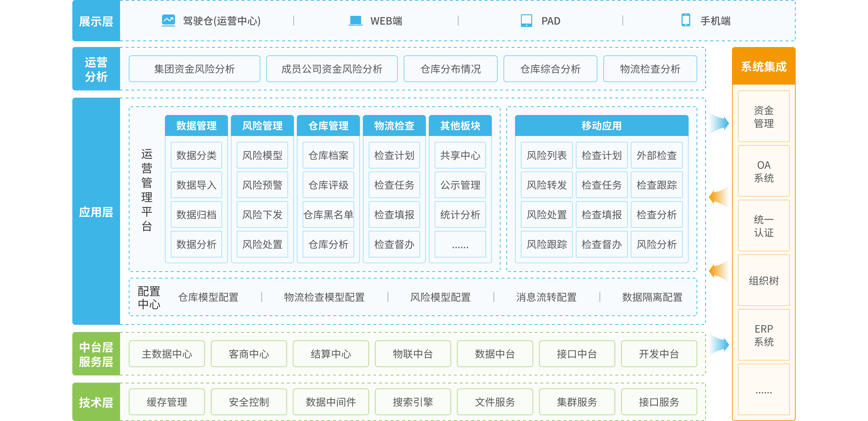
Task: Open the 风险预警 module
Action: (262, 185)
